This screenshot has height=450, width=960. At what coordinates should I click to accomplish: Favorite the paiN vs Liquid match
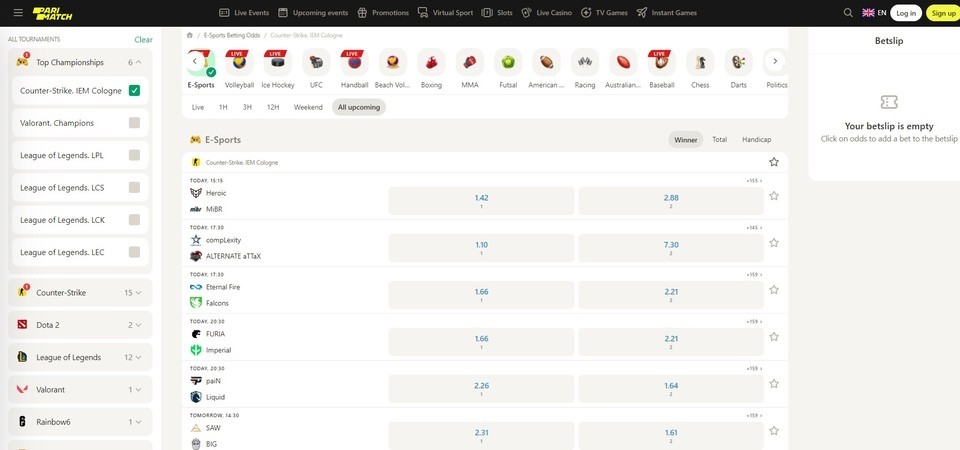point(774,384)
